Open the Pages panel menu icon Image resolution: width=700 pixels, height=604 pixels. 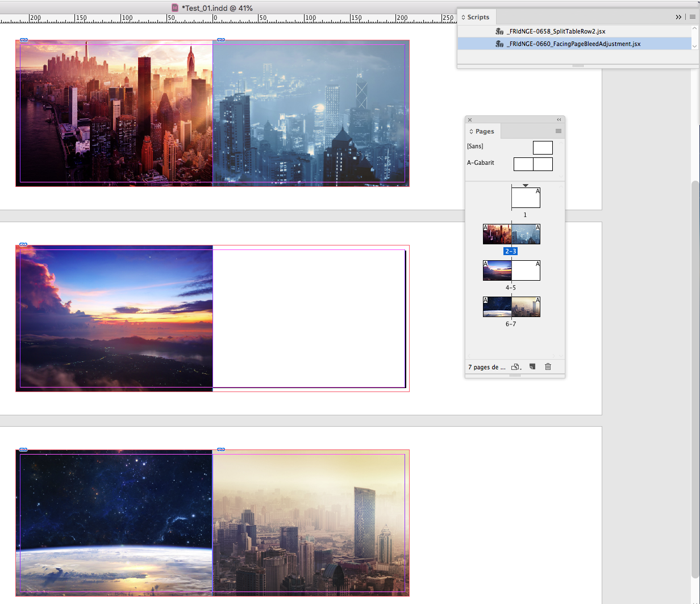coord(558,131)
